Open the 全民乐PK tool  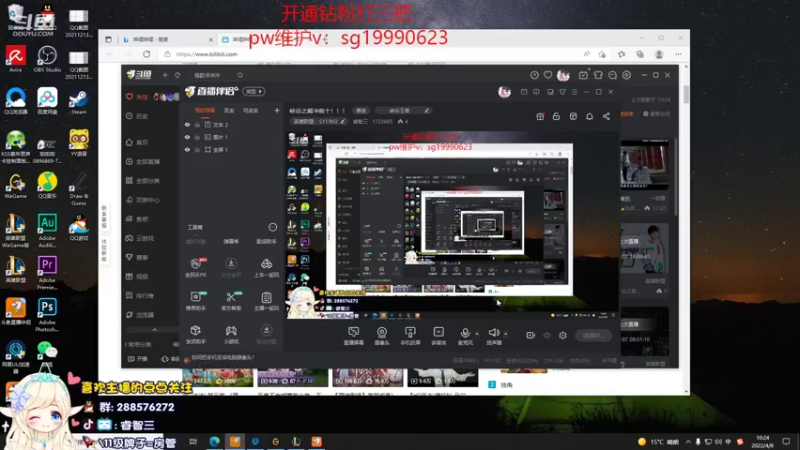point(195,267)
